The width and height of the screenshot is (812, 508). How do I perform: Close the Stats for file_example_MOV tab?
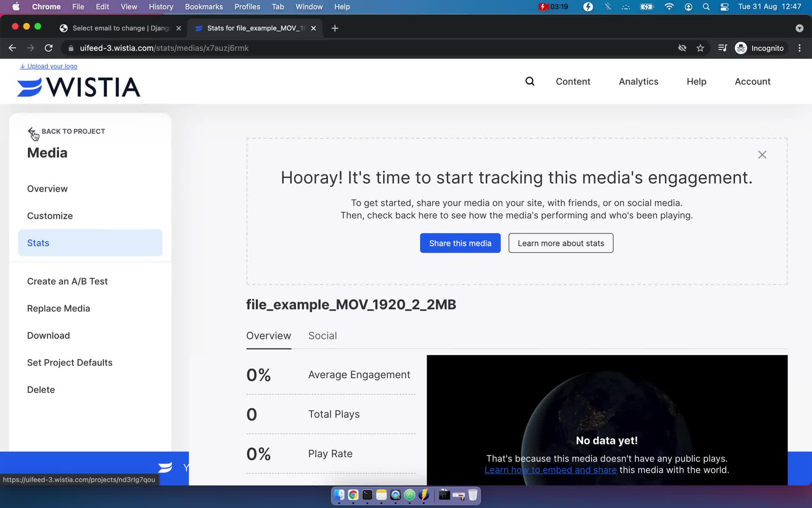click(x=313, y=28)
